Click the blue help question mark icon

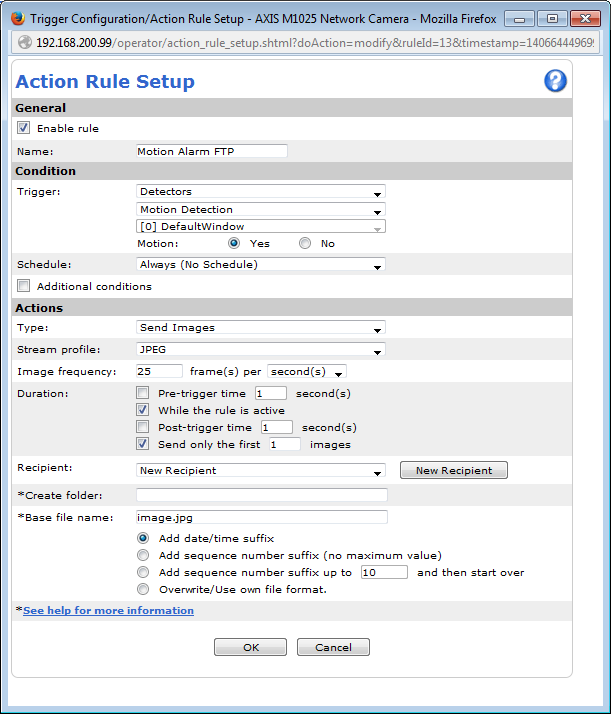pyautogui.click(x=555, y=81)
